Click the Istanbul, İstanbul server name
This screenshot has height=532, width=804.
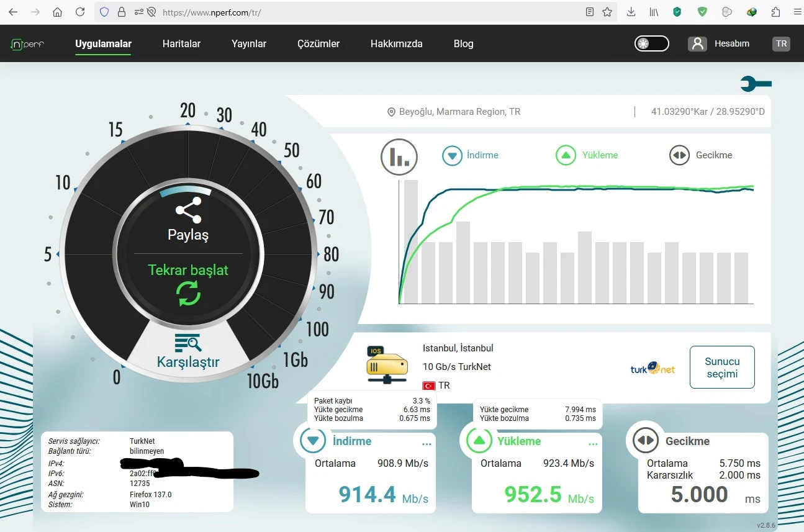[x=458, y=348]
